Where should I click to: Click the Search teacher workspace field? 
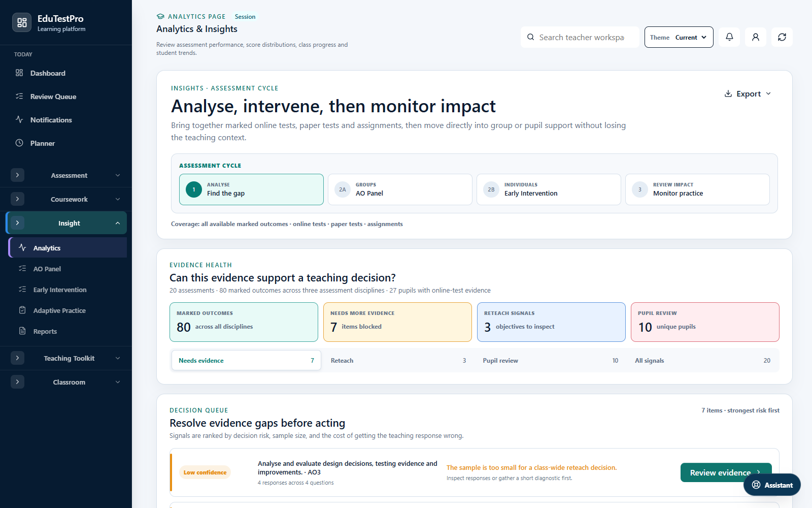pyautogui.click(x=580, y=37)
